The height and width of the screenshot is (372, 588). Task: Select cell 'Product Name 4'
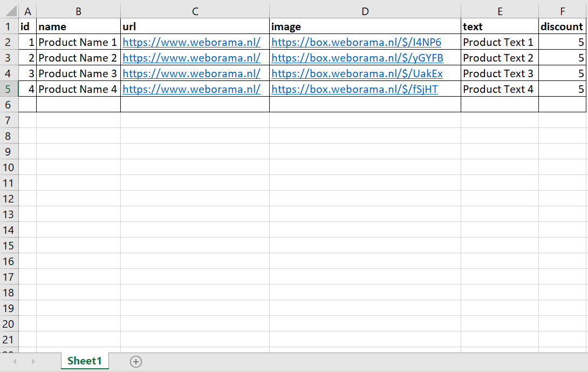(x=78, y=89)
